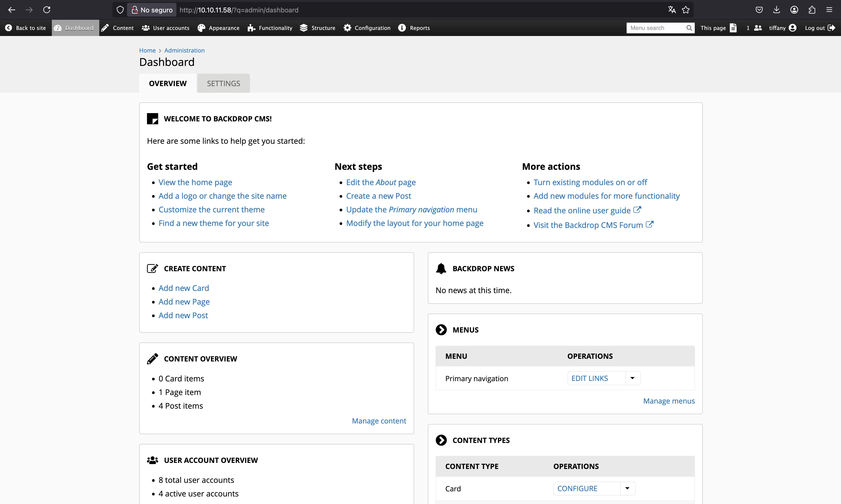Image resolution: width=841 pixels, height=504 pixels.
Task: Click the Create Content edit icon
Action: pyautogui.click(x=153, y=268)
